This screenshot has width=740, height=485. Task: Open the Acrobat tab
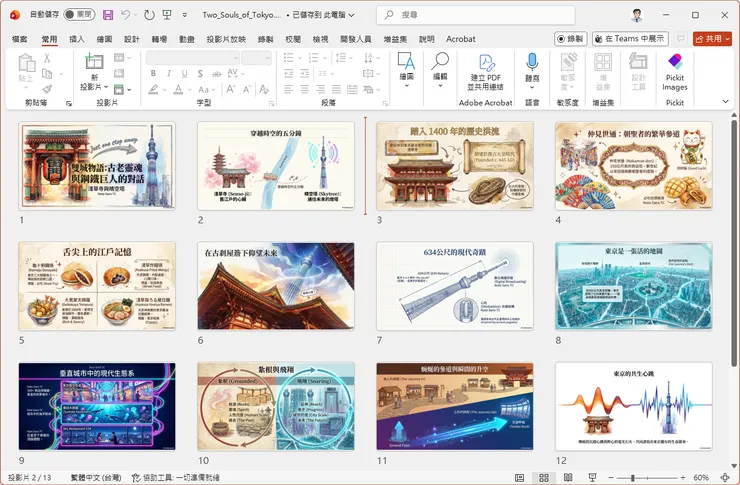461,39
